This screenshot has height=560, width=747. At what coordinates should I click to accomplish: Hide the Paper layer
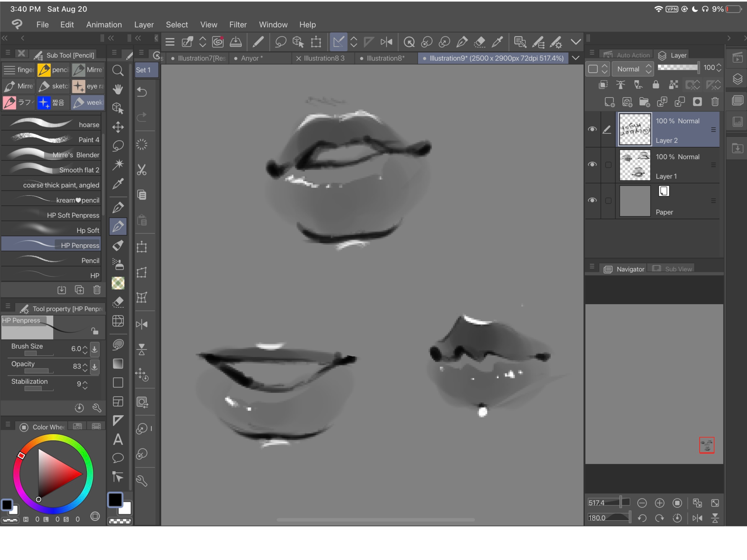(x=592, y=200)
